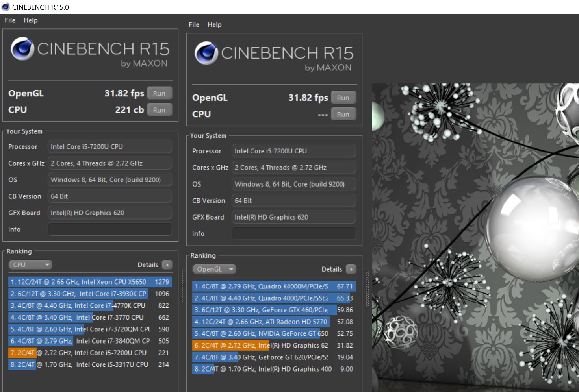Click the right Cinebench R15 sphere logo
This screenshot has height=392, width=579.
coord(206,53)
